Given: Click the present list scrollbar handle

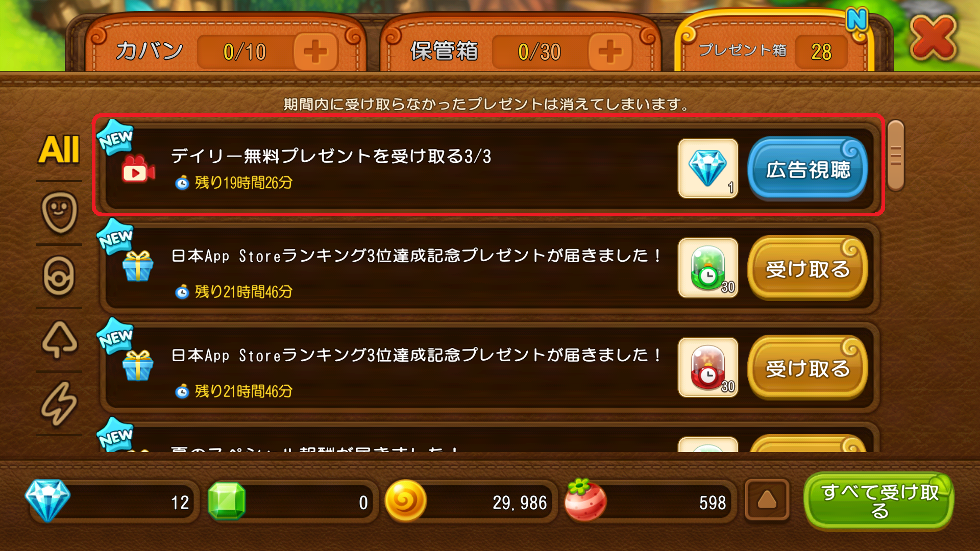Looking at the screenshot, I should 896,156.
